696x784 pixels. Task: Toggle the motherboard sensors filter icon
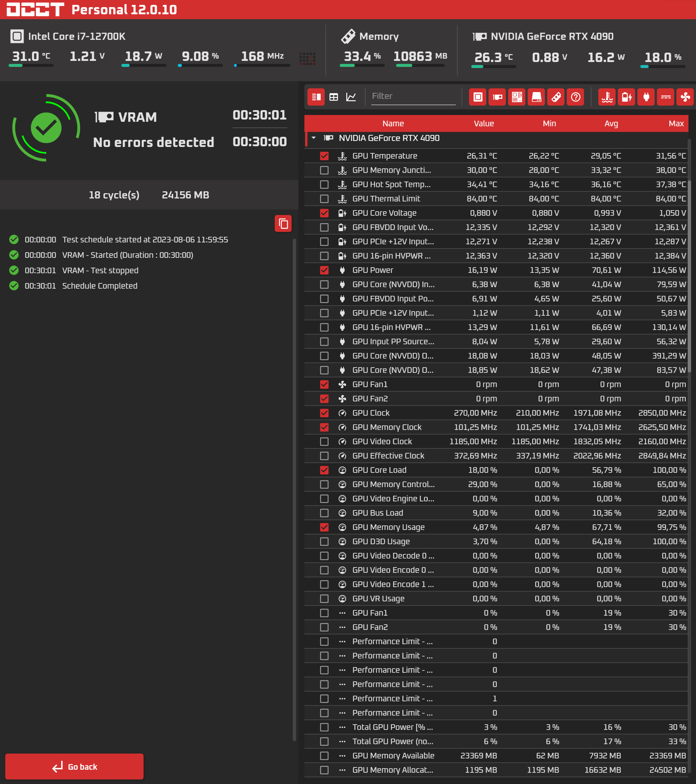(517, 97)
